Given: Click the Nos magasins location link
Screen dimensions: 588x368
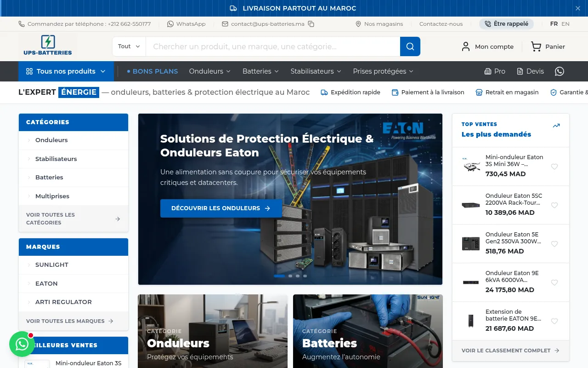Looking at the screenshot, I should pyautogui.click(x=379, y=24).
